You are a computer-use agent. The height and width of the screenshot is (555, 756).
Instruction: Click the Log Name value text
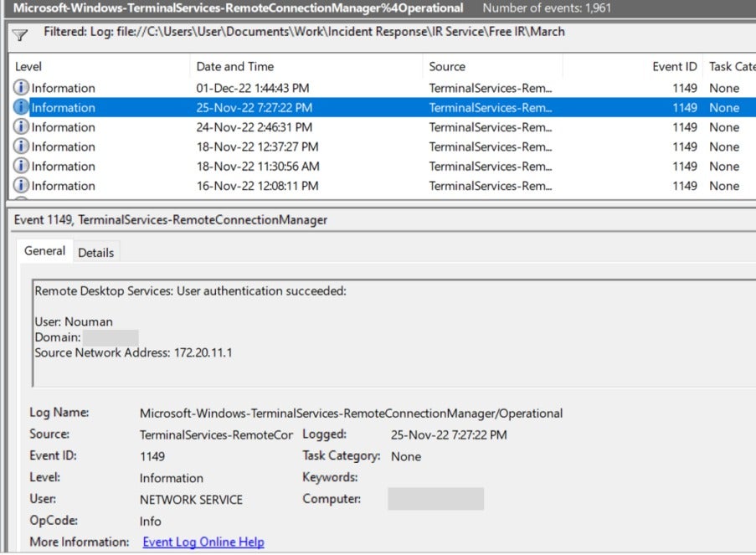[351, 414]
